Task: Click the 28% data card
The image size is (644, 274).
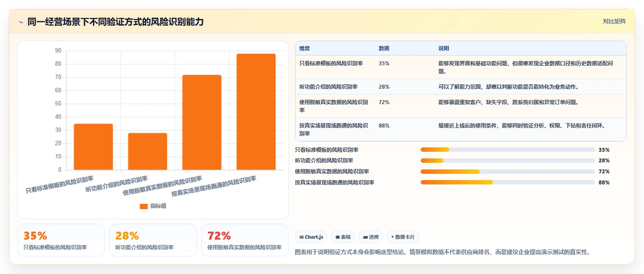Action: click(x=153, y=240)
